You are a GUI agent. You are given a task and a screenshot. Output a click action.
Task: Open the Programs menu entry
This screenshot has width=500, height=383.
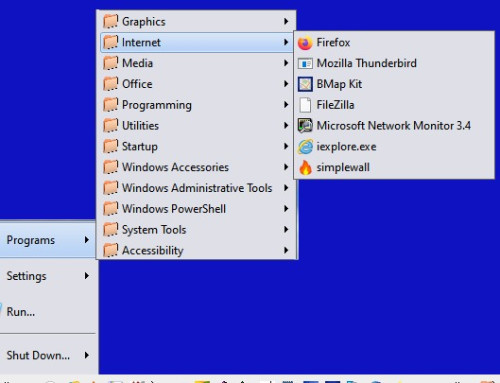click(x=48, y=240)
